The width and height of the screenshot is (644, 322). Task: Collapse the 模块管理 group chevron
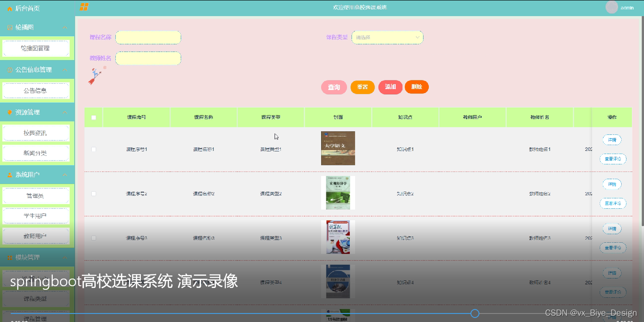(65, 258)
